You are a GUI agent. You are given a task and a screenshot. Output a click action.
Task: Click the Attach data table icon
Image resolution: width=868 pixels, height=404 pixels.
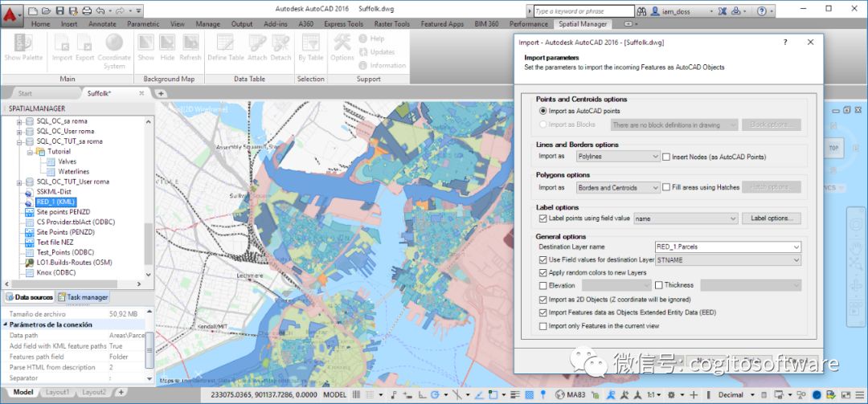tap(257, 43)
